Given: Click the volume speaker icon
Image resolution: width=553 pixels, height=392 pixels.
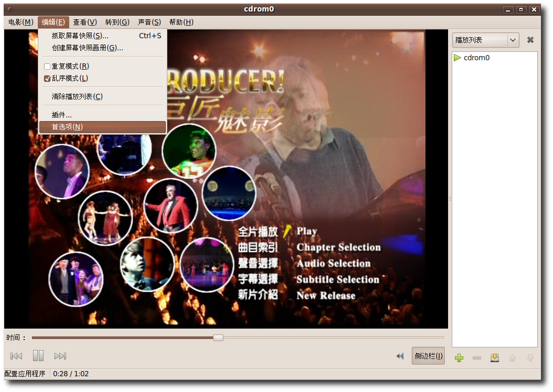Looking at the screenshot, I should tap(400, 356).
